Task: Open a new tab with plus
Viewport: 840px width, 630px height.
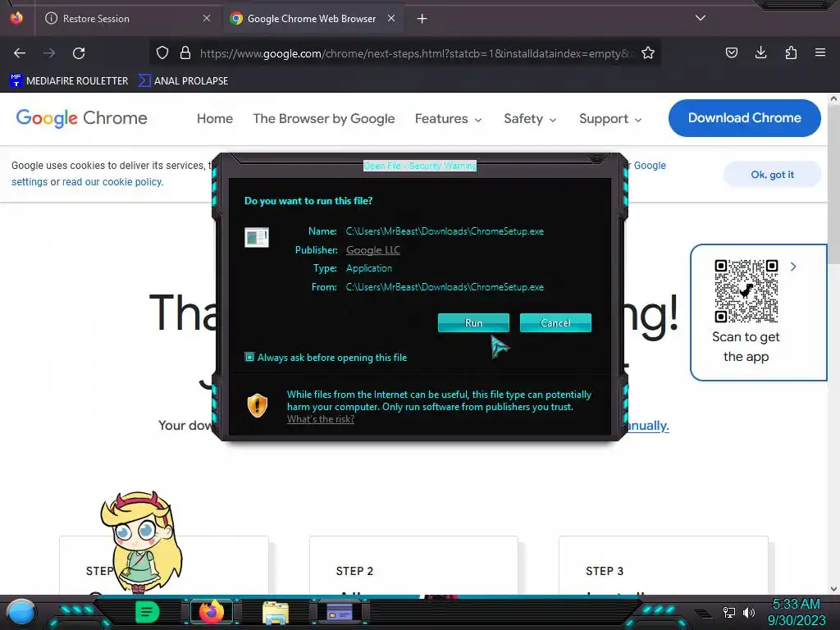Action: tap(422, 19)
